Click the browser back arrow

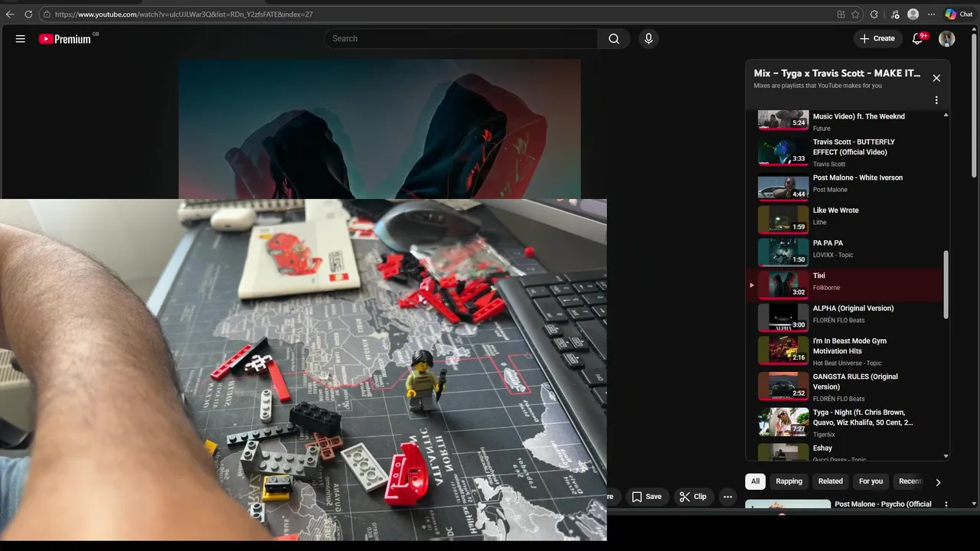coord(10,14)
